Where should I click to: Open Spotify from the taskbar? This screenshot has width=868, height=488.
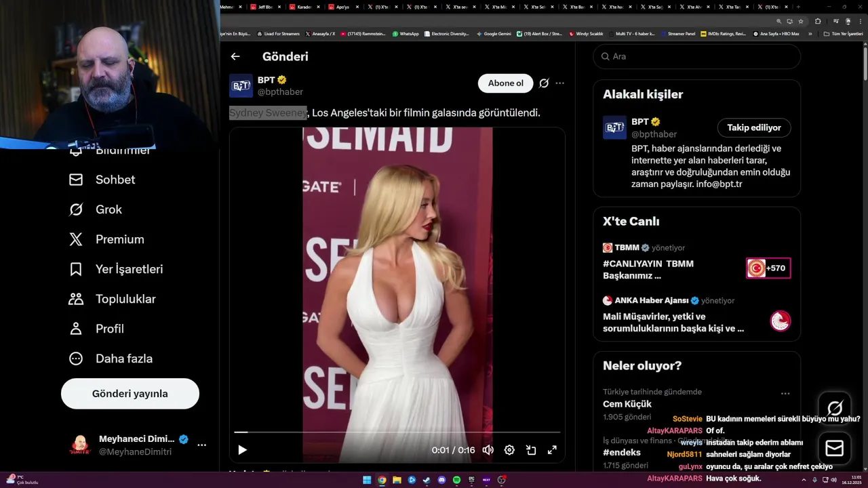pos(456,480)
